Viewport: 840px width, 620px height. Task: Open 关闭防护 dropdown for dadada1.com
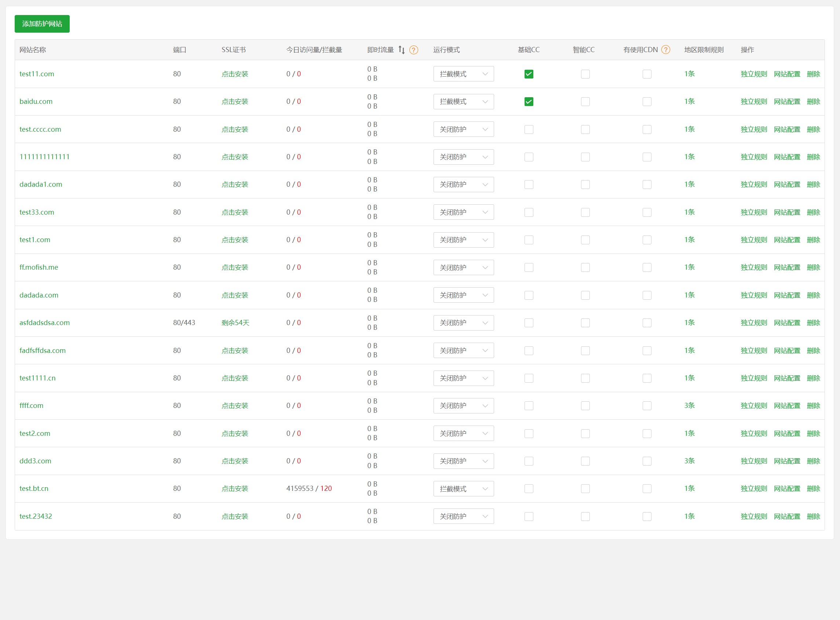(x=463, y=185)
